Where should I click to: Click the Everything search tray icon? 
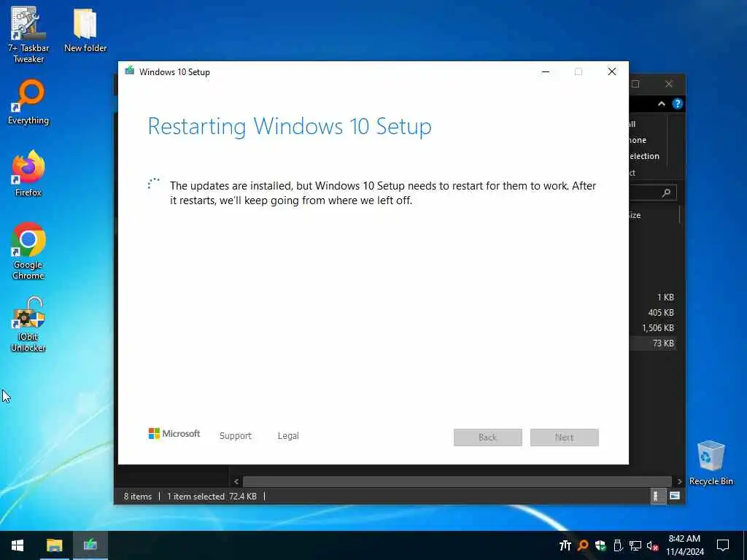[x=583, y=545]
